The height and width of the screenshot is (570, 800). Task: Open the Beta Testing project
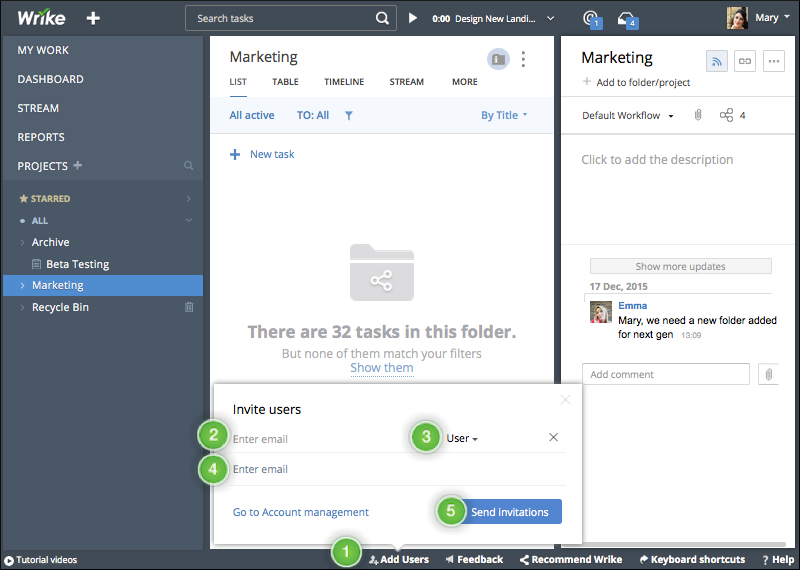(78, 264)
